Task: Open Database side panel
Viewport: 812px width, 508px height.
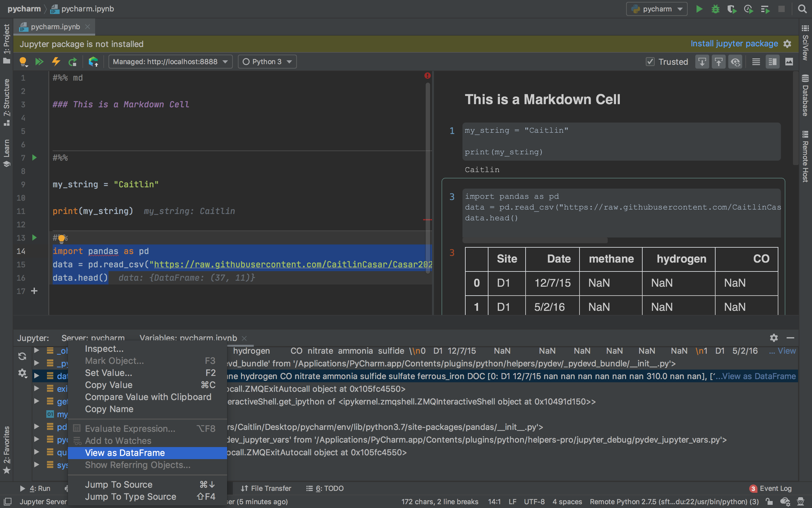Action: [805, 96]
